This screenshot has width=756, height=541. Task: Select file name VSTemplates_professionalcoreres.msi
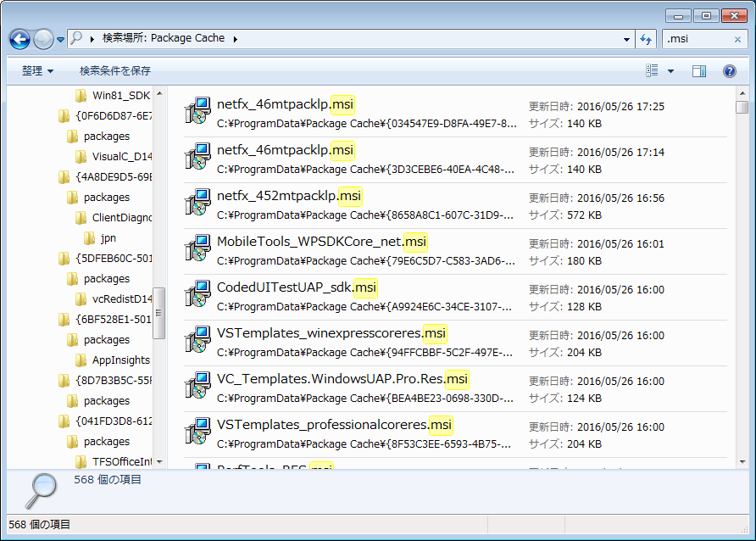pos(334,425)
